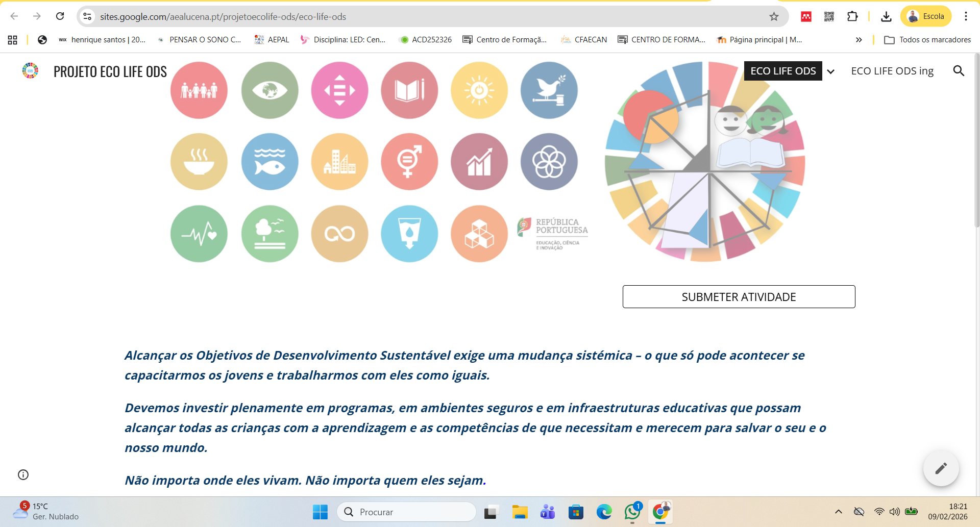The width and height of the screenshot is (980, 527).
Task: Open the ECO LIFE ODS ing page
Action: (x=892, y=71)
